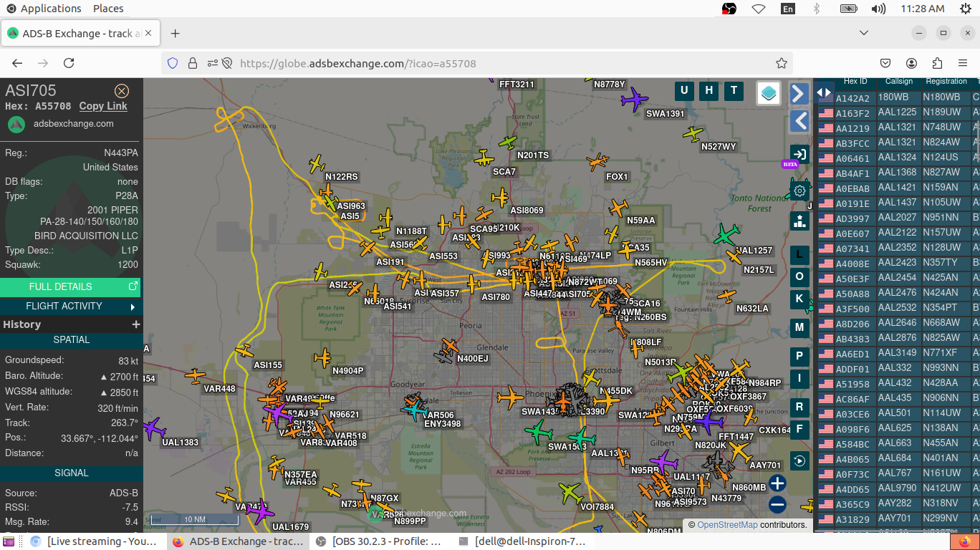Zoom out on the map

tap(777, 505)
